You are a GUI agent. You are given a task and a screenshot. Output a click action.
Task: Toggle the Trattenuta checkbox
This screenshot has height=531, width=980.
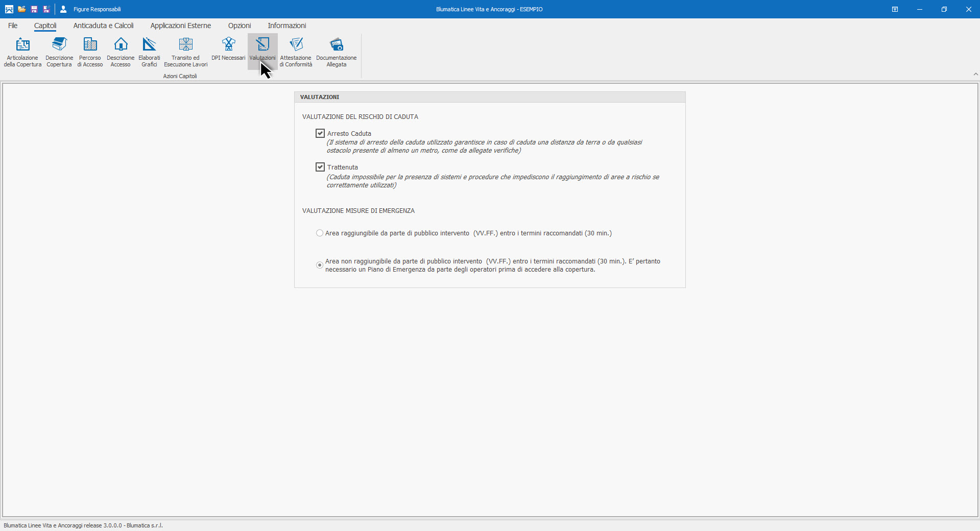click(x=320, y=167)
